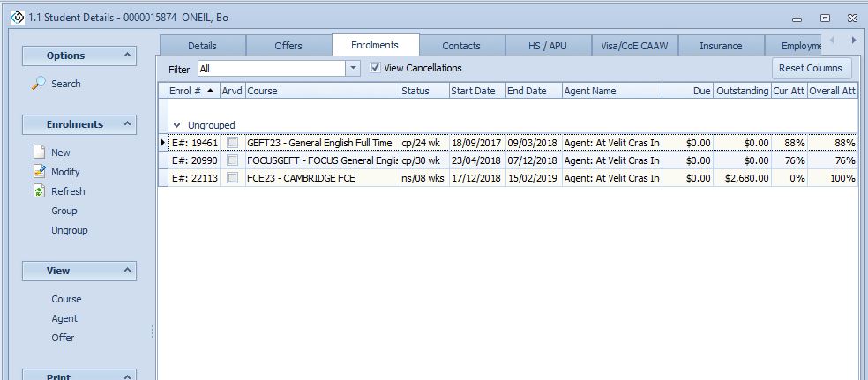The width and height of the screenshot is (868, 380).
Task: Click the Ungroup link in Enrolments
Action: point(70,230)
